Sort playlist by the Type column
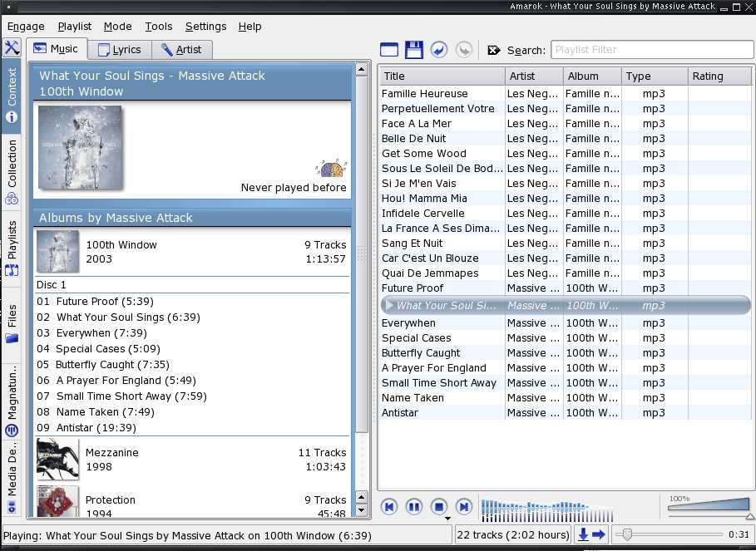Screen dimensions: 756x551 tap(655, 76)
